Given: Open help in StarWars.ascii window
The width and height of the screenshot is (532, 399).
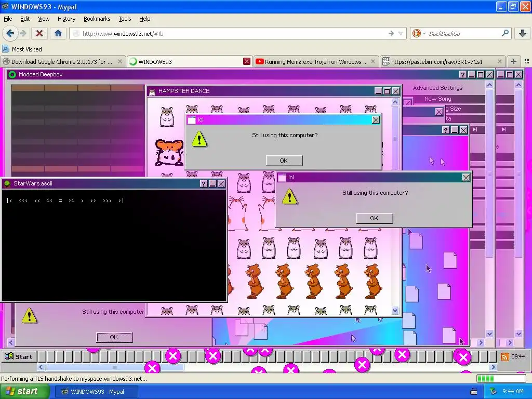Looking at the screenshot, I should click(x=204, y=183).
